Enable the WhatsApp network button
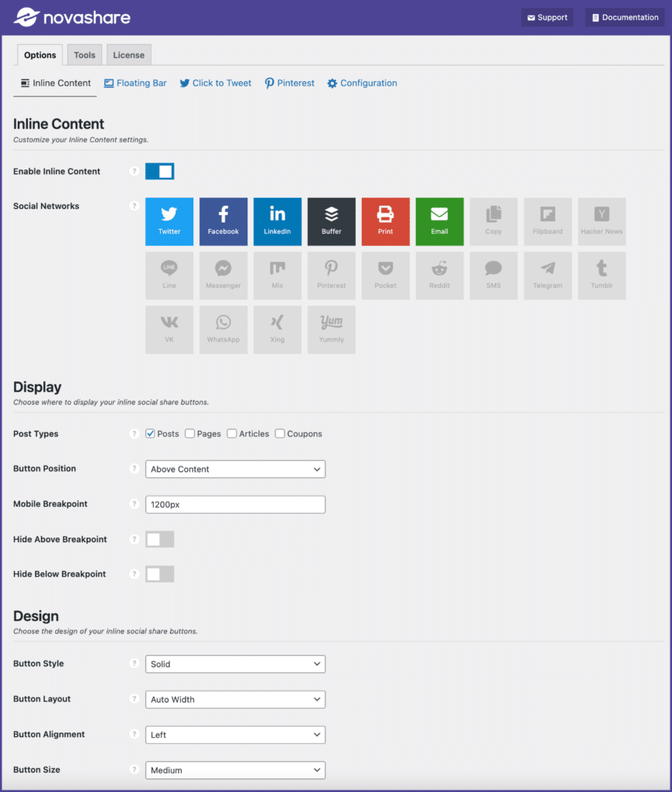 point(223,329)
